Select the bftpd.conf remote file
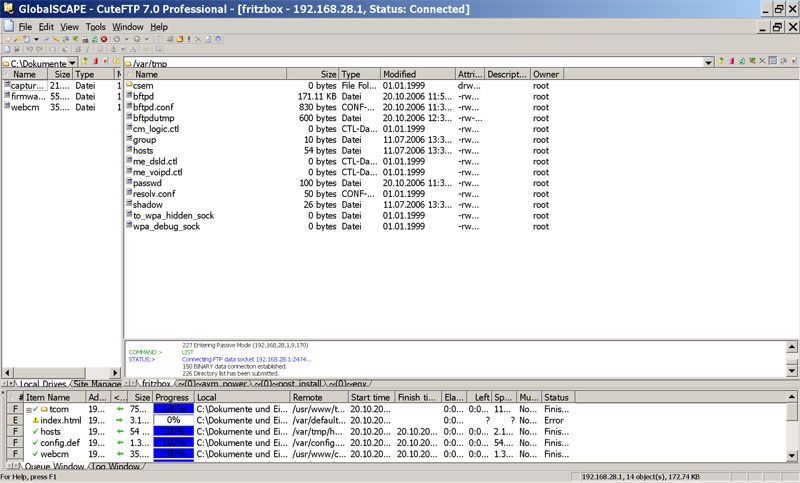Viewport: 800px width, 483px height. (x=153, y=107)
